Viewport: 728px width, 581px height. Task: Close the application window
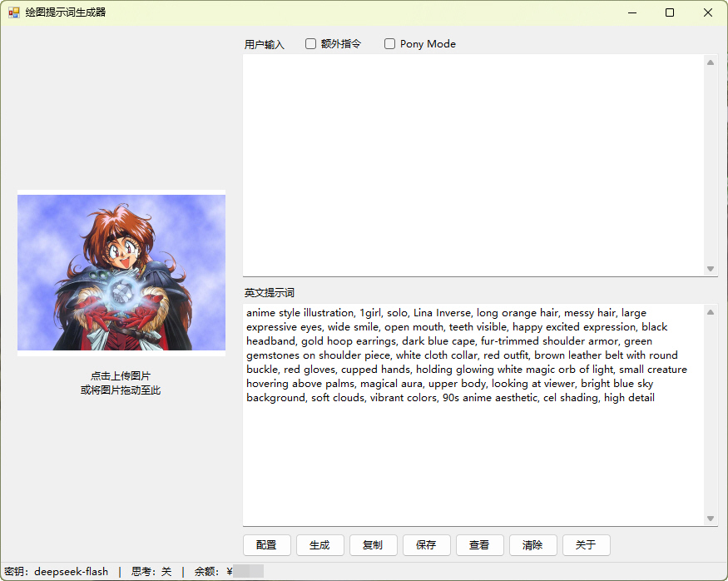pos(707,12)
